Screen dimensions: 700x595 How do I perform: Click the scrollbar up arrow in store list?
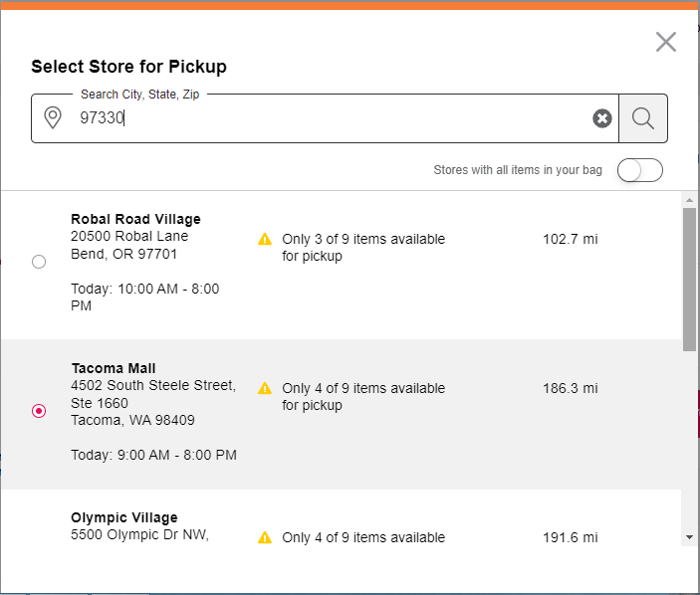coord(690,200)
